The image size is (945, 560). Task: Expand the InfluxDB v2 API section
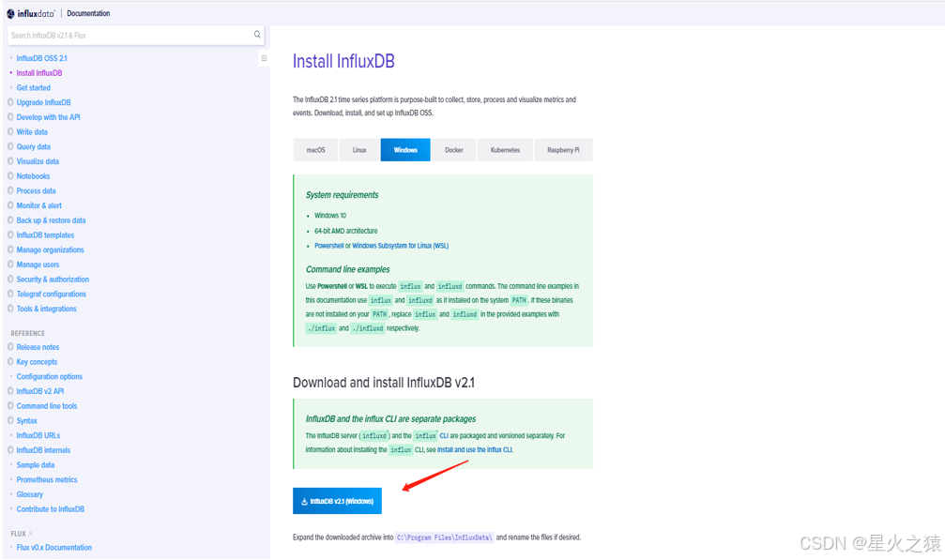(10, 391)
